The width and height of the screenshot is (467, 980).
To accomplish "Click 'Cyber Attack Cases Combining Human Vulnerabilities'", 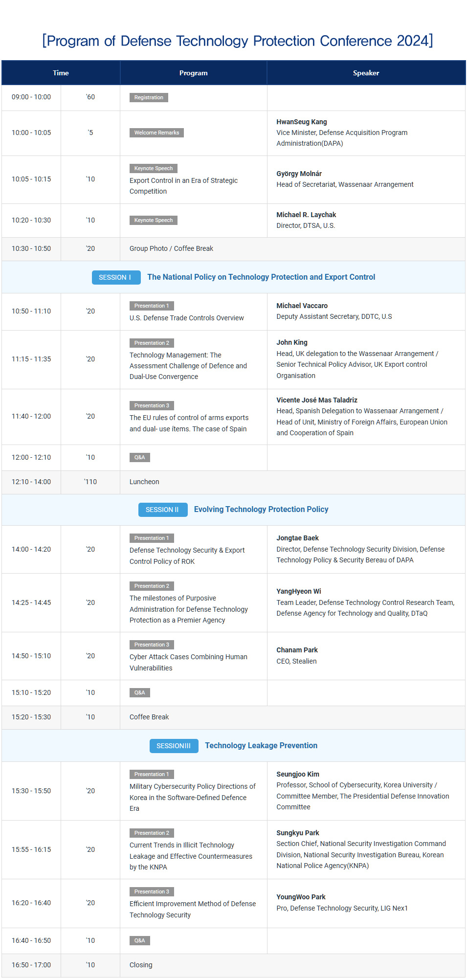I will point(188,662).
